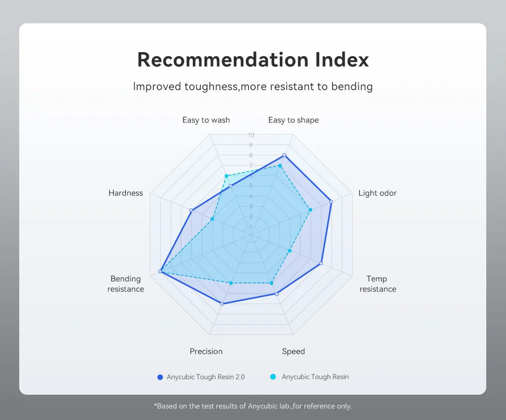Screen dimensions: 506x420
Task: Select the Easy to wash axis label
Action: point(206,120)
